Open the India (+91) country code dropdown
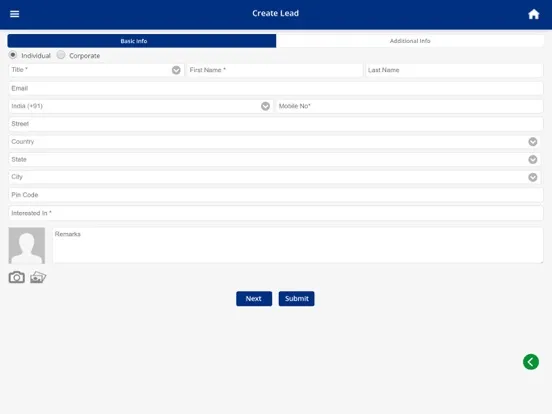This screenshot has height=414, width=552. 140,106
